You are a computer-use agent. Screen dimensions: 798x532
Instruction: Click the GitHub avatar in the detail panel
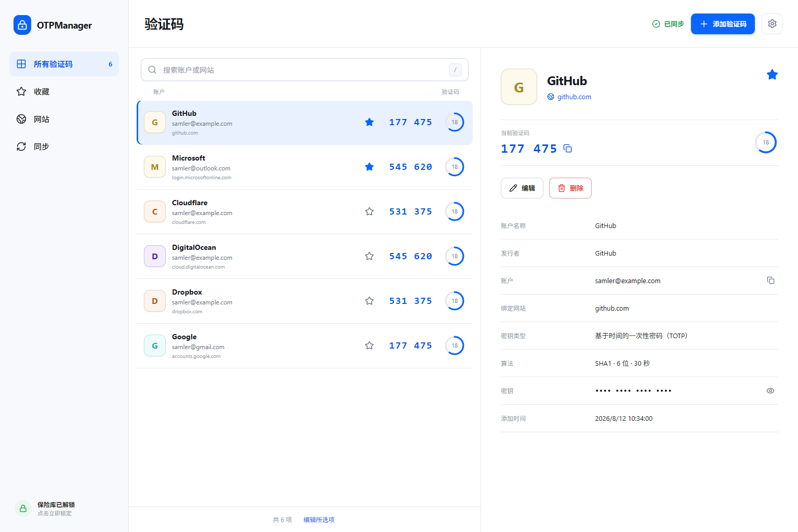(x=519, y=87)
